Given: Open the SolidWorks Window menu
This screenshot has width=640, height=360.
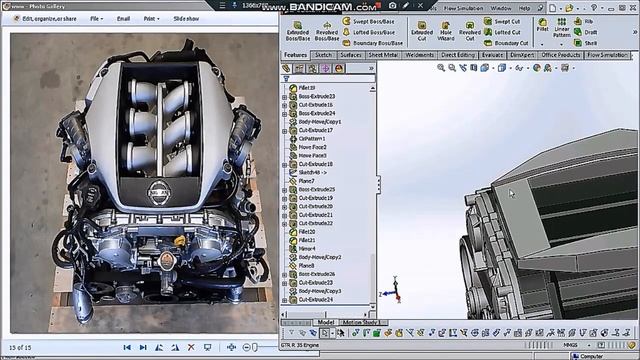Looking at the screenshot, I should pos(501,8).
